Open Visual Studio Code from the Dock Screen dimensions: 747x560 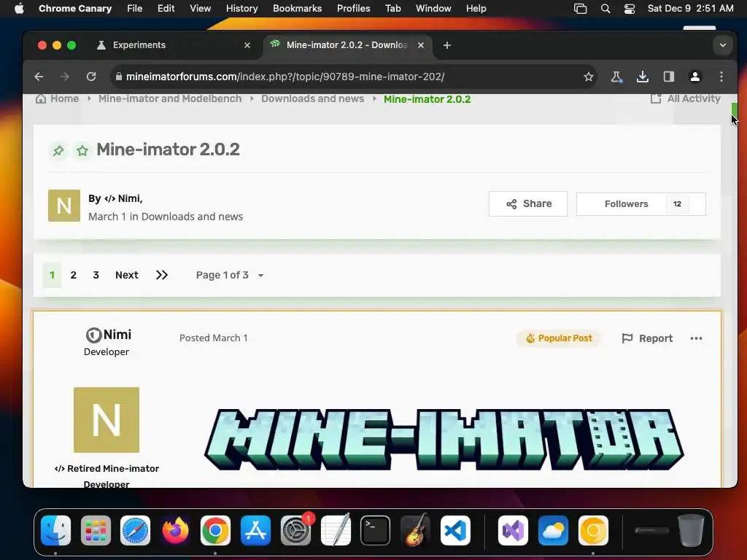coord(455,530)
